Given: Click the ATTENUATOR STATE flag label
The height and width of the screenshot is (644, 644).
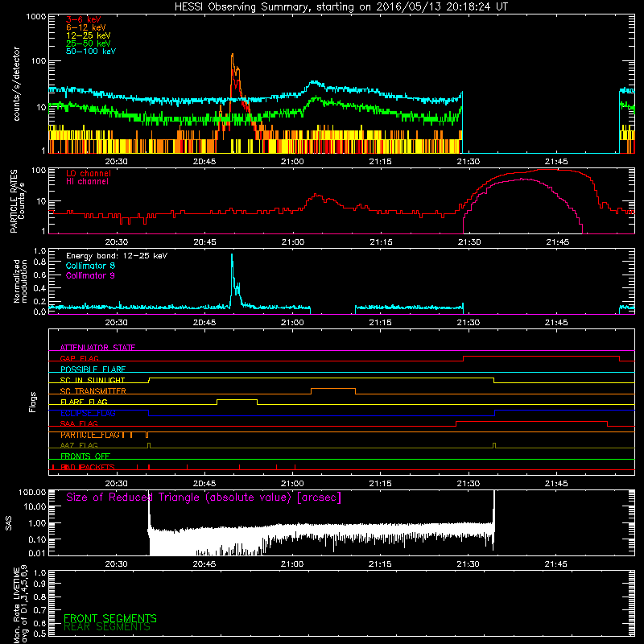Looking at the screenshot, I should click(97, 348).
